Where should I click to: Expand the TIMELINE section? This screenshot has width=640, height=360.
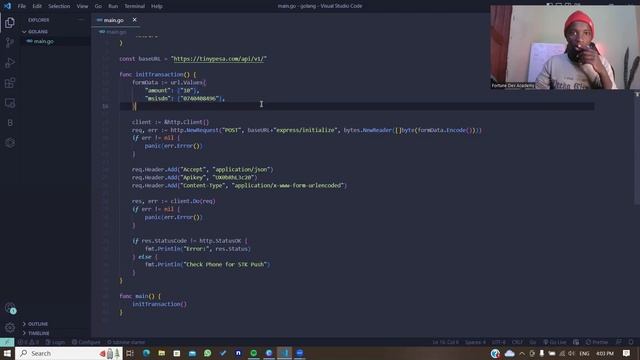pos(38,333)
